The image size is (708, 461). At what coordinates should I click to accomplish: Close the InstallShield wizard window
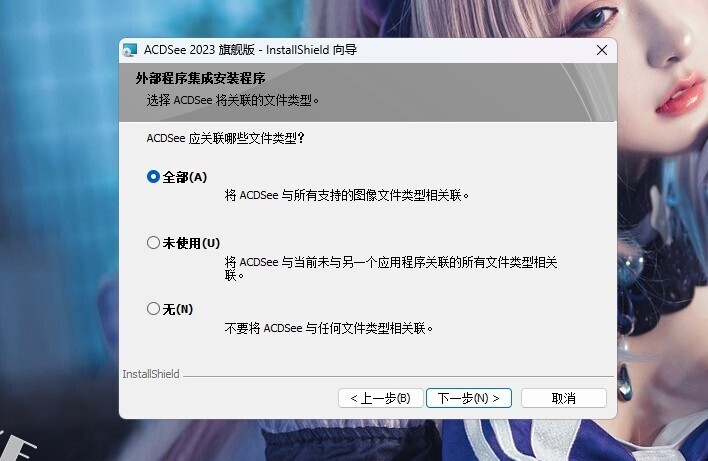(601, 50)
